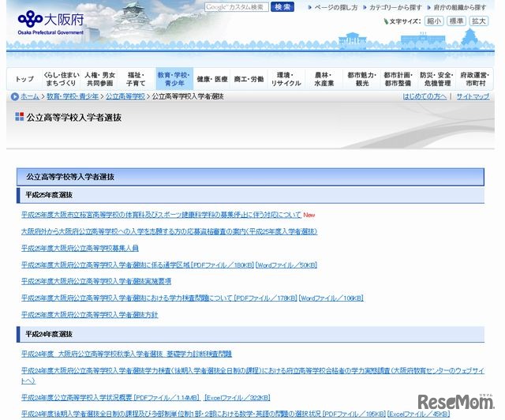
Task: Focus the Google custom search field
Action: point(237,7)
